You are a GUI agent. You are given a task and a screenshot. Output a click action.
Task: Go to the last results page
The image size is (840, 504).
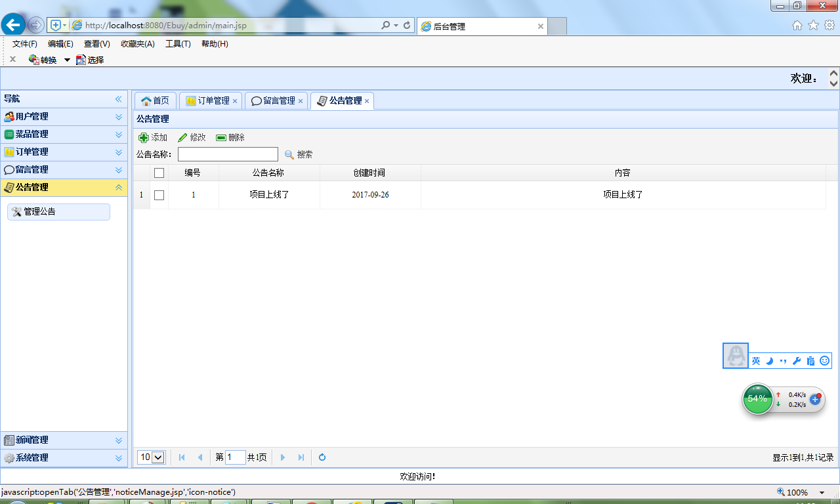click(301, 457)
